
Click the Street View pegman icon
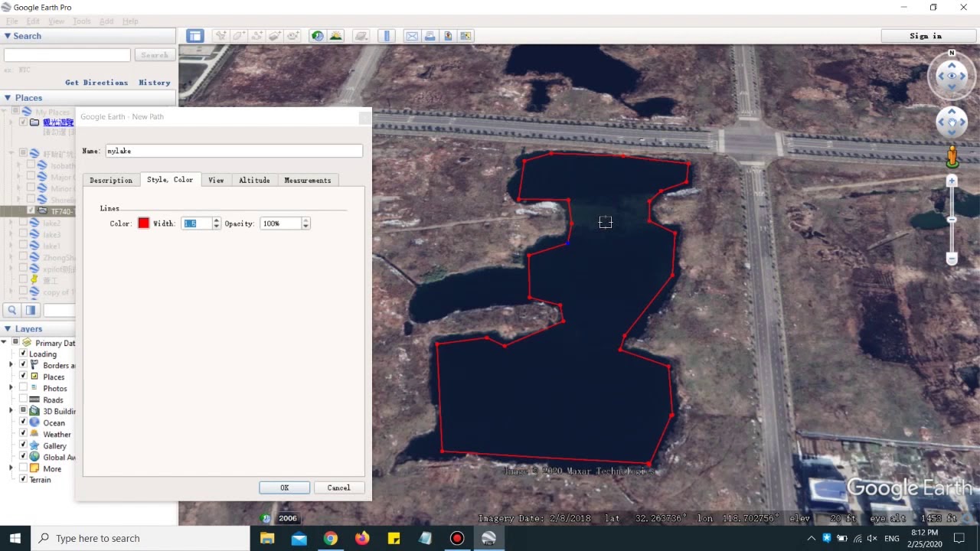(952, 157)
